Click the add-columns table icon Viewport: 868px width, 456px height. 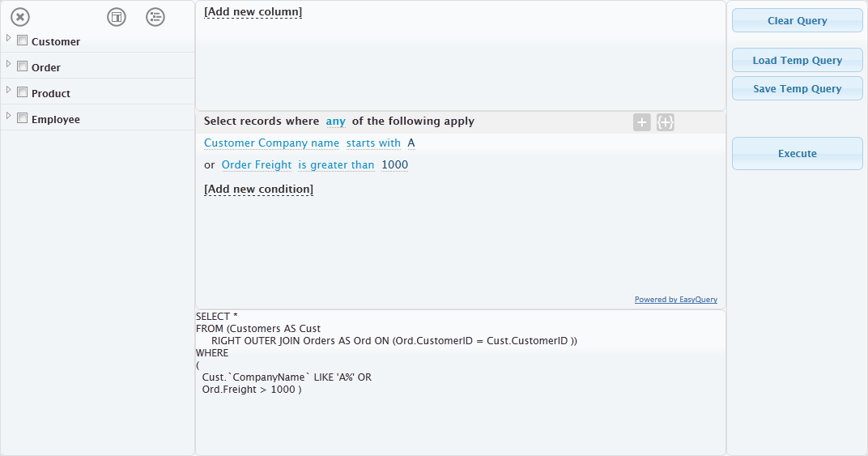(x=117, y=17)
